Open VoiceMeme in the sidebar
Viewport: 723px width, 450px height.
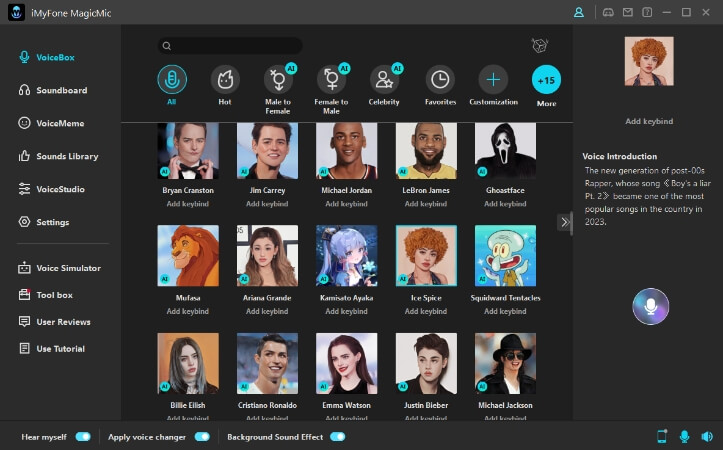pyautogui.click(x=51, y=123)
